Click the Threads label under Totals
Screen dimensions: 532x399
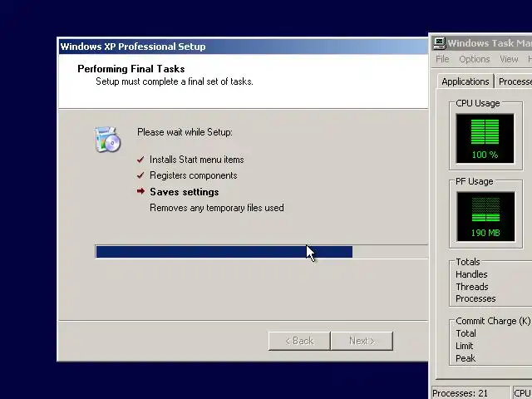(472, 287)
